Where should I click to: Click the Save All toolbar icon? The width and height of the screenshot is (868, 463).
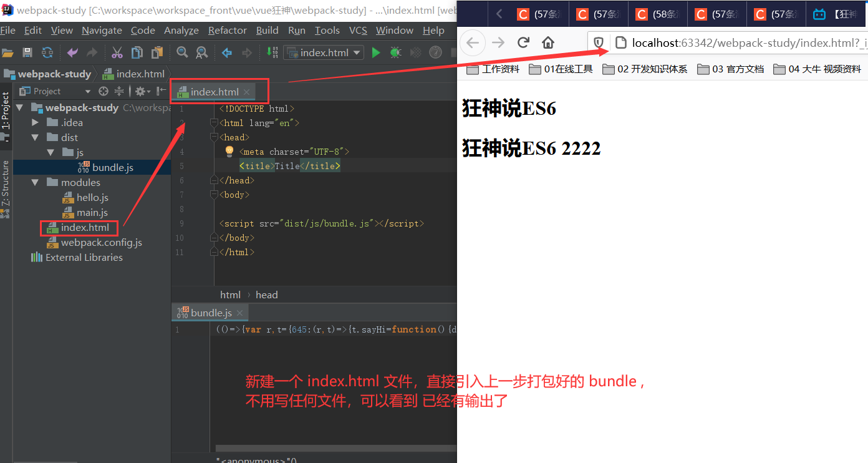(27, 52)
